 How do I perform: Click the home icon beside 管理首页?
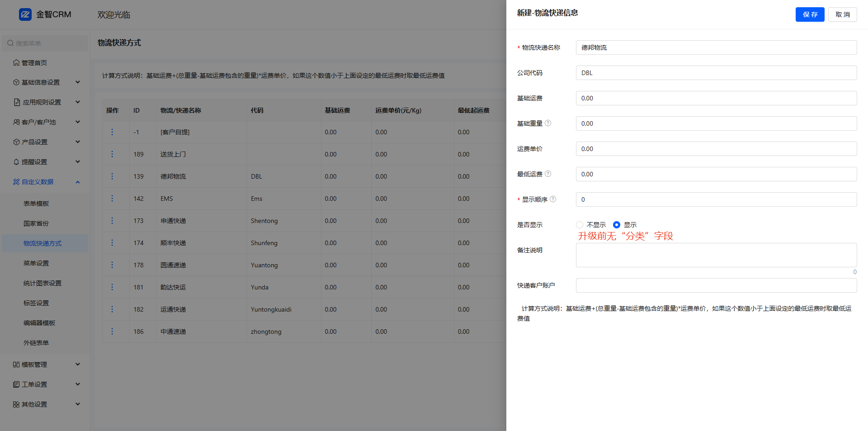(x=16, y=62)
